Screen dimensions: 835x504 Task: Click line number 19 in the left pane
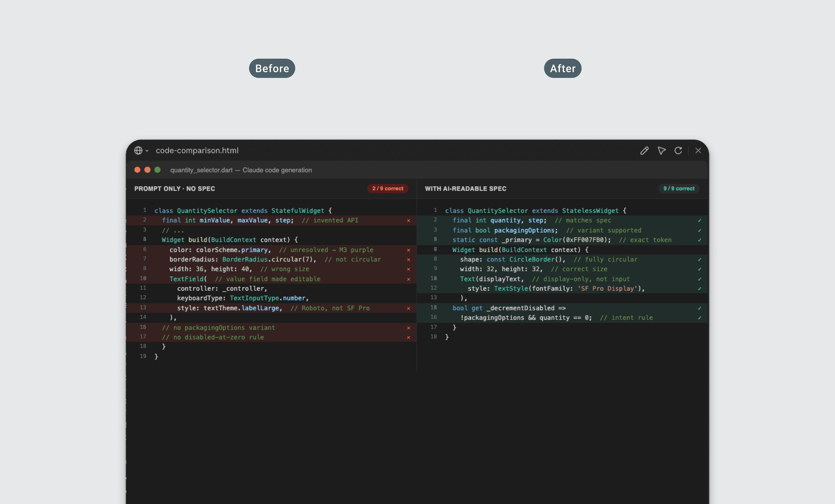(143, 356)
